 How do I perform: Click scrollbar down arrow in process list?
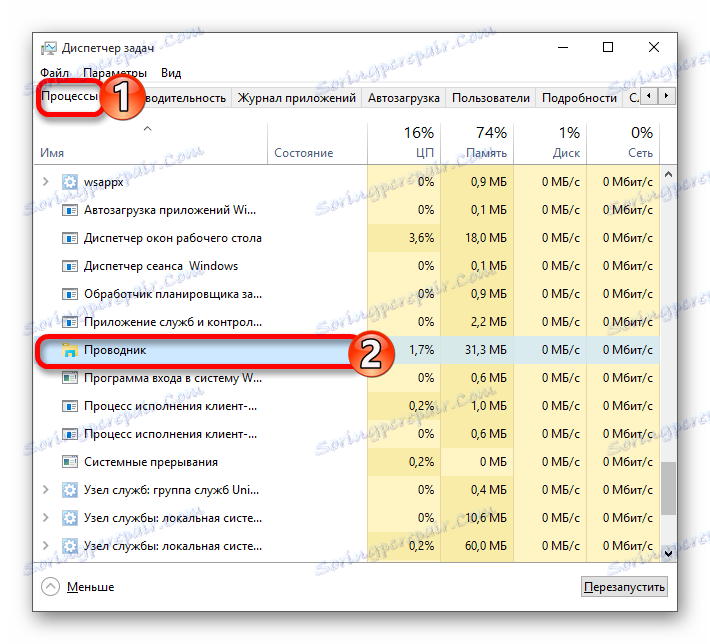tap(668, 553)
